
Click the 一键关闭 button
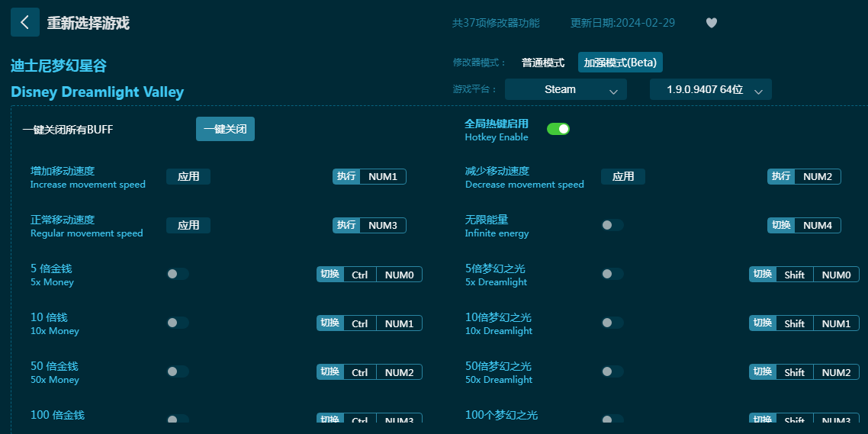[x=225, y=129]
